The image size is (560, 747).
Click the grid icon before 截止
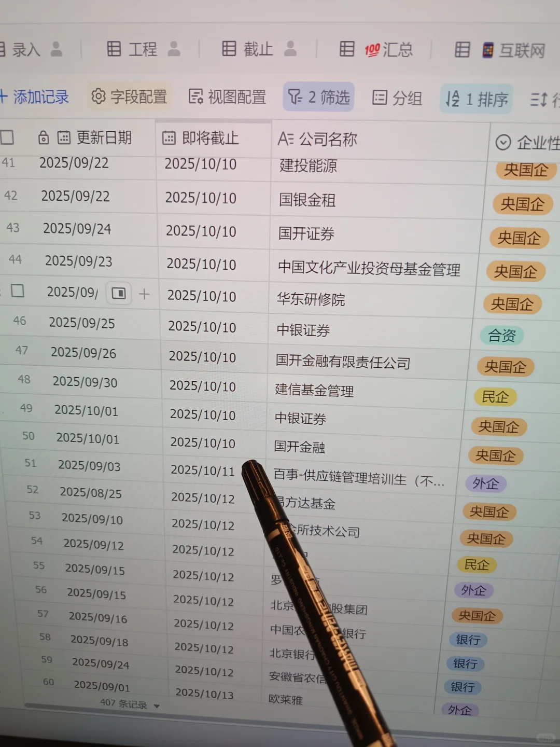pyautogui.click(x=229, y=48)
